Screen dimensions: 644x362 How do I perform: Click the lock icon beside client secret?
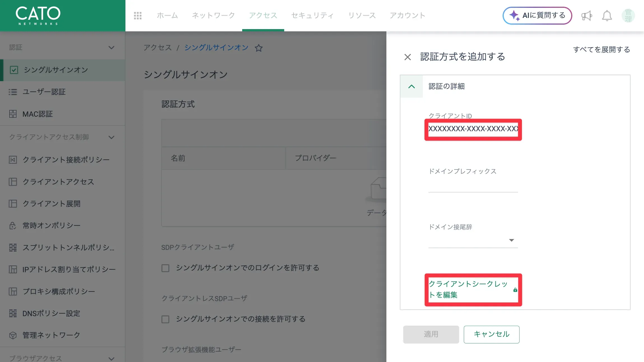point(515,290)
